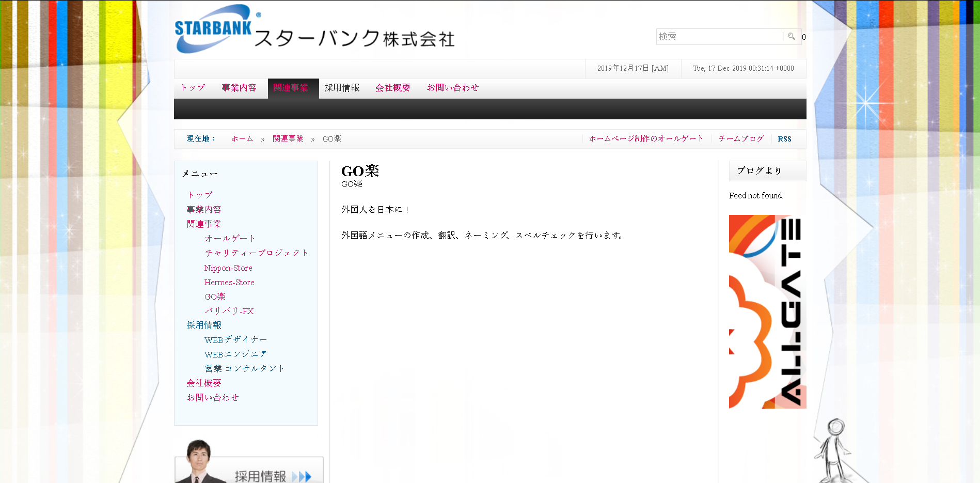The height and width of the screenshot is (483, 980).
Task: Open the 採用情報 navigation tab
Action: [x=342, y=88]
